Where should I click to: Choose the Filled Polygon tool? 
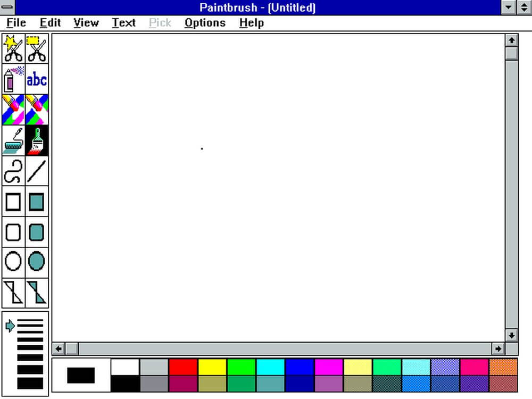tap(37, 293)
